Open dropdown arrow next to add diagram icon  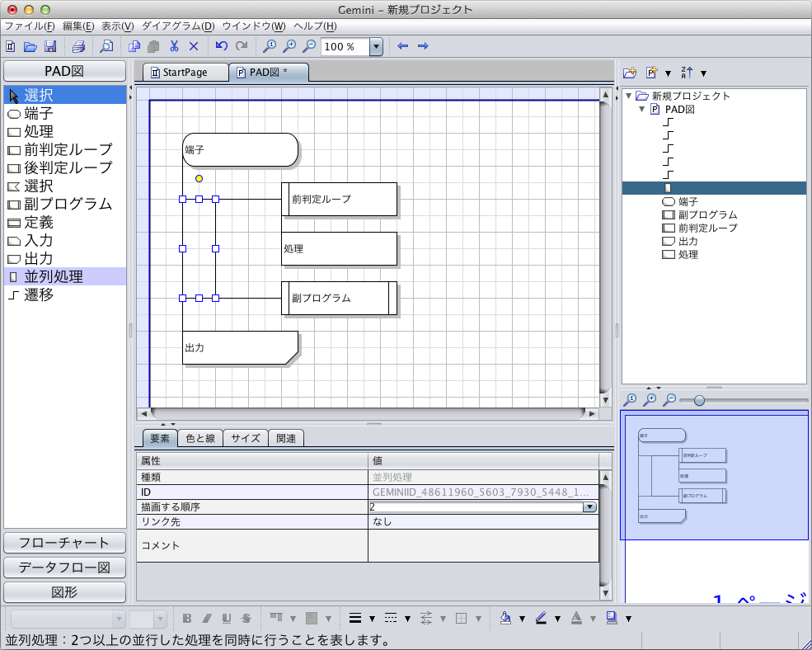pos(668,73)
